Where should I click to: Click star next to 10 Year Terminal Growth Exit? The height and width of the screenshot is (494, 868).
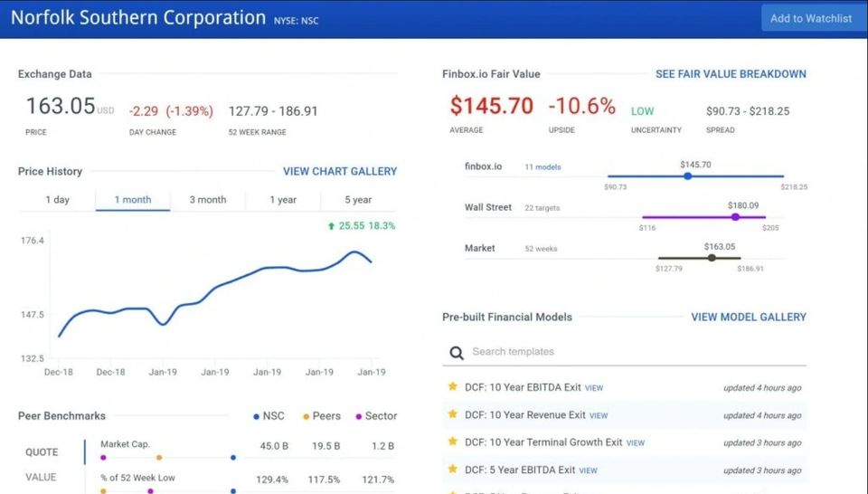[x=453, y=442]
